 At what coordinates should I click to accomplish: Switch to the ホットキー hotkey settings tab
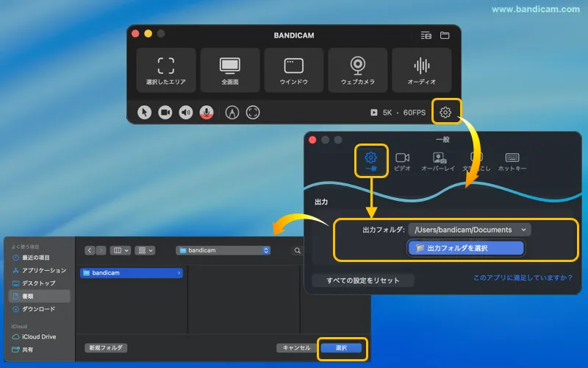coord(512,162)
